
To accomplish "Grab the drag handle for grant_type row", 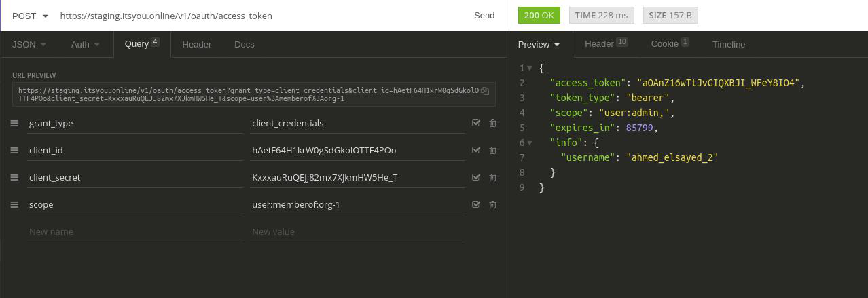I will (14, 123).
